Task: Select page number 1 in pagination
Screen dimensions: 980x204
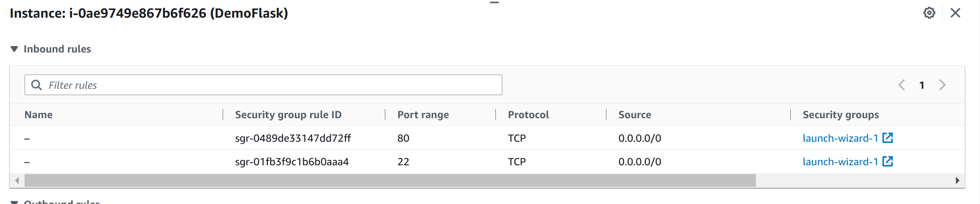Action: coord(922,85)
